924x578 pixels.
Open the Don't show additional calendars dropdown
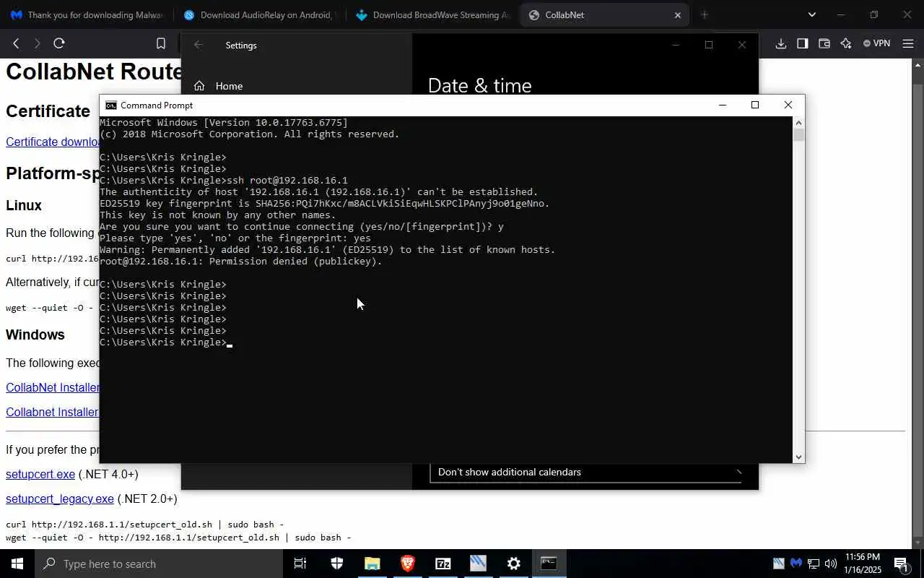[x=585, y=473]
